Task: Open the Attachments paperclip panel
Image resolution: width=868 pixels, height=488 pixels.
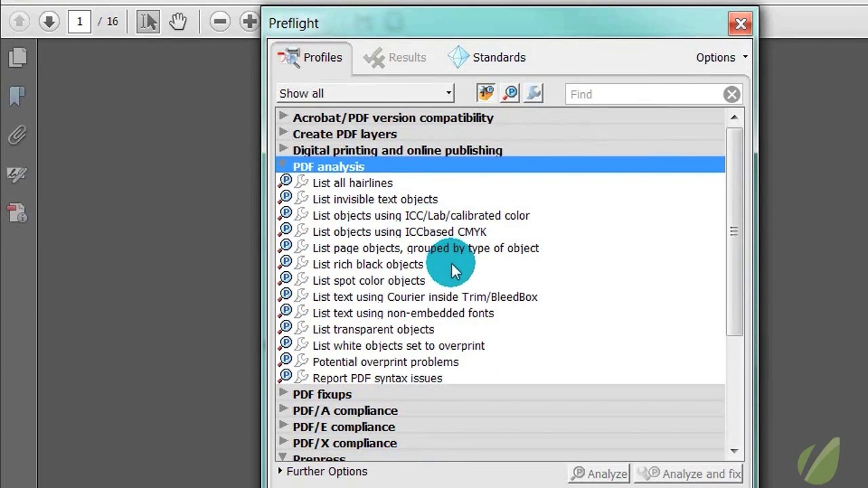Action: pos(18,136)
